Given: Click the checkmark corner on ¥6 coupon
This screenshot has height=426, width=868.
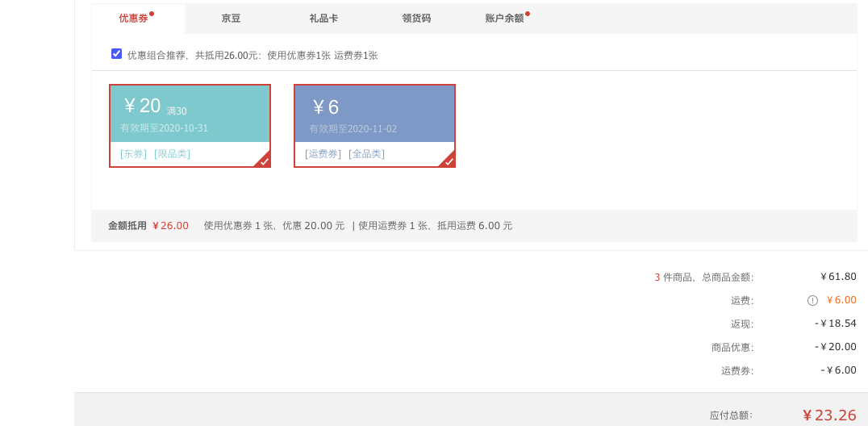Looking at the screenshot, I should tap(448, 161).
